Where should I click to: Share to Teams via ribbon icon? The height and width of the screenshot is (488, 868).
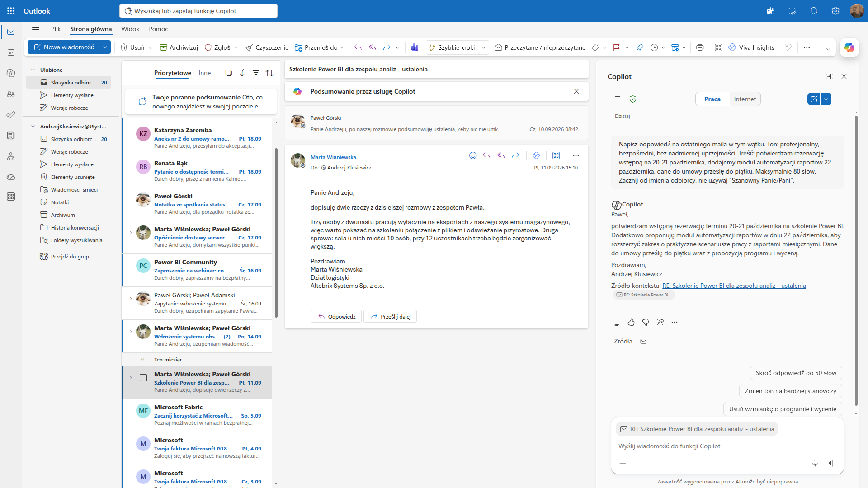[415, 47]
